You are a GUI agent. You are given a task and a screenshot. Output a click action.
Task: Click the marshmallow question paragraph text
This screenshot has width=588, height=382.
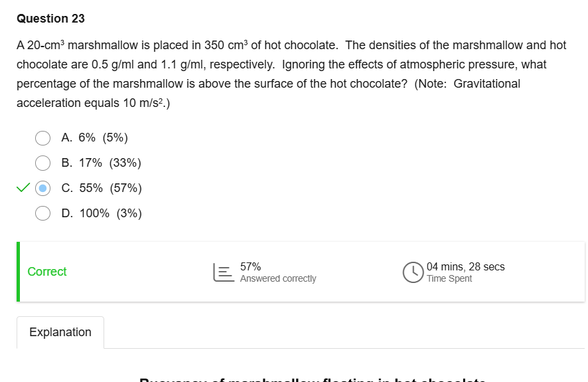coord(291,74)
